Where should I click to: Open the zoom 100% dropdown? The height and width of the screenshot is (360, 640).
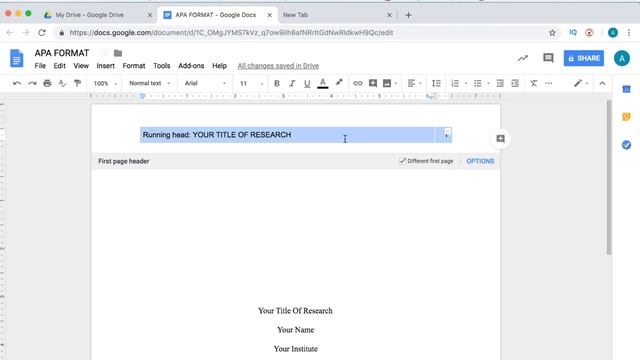point(105,83)
